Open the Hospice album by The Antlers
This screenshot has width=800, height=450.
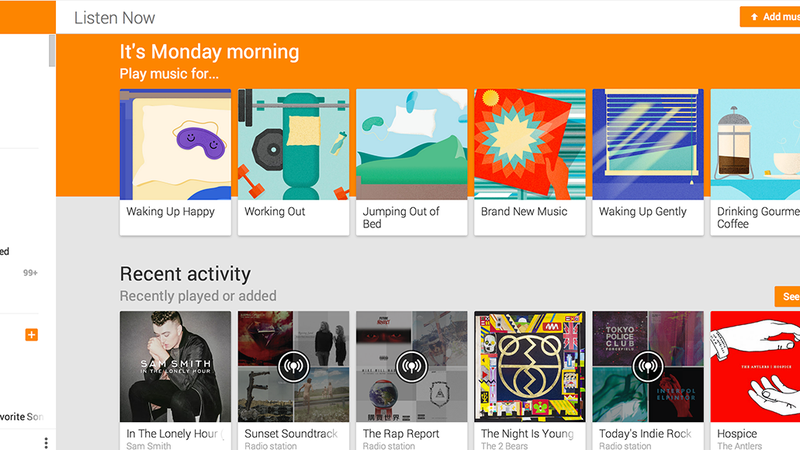point(755,381)
